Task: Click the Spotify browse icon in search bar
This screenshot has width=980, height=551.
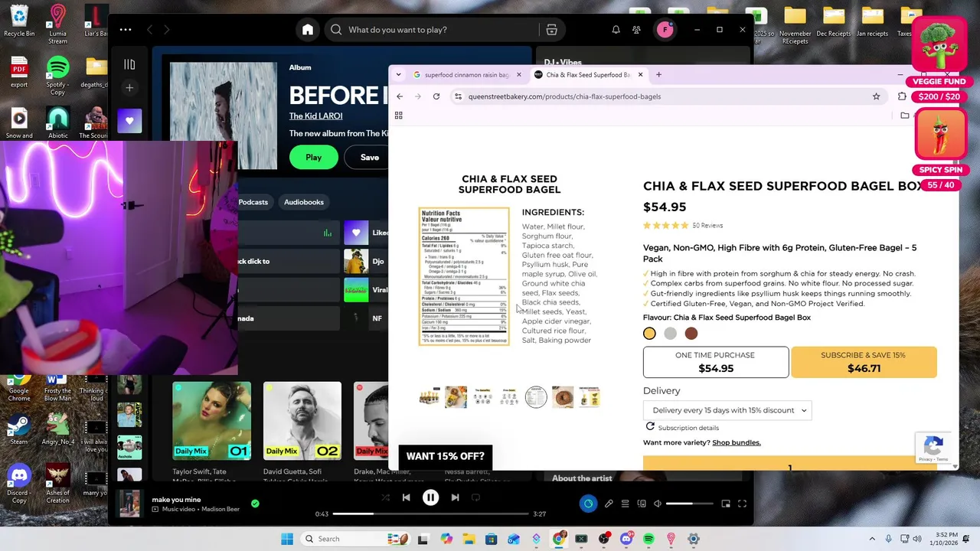Action: pyautogui.click(x=551, y=30)
